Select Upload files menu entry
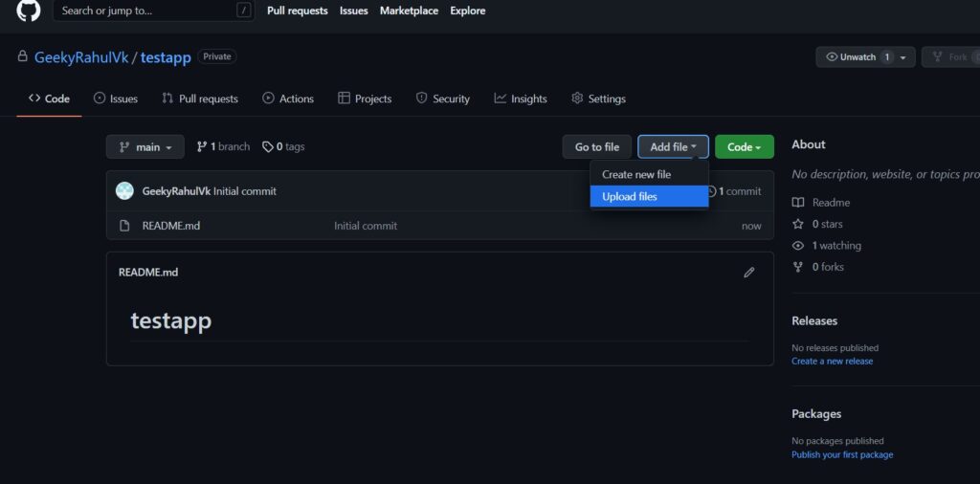 click(650, 196)
